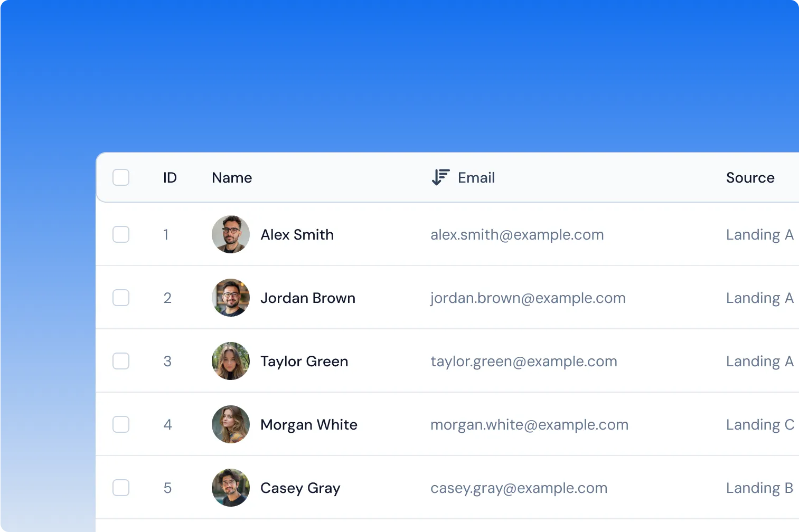This screenshot has width=799, height=532.
Task: Click the sort descending icon beside Email
Action: [440, 177]
